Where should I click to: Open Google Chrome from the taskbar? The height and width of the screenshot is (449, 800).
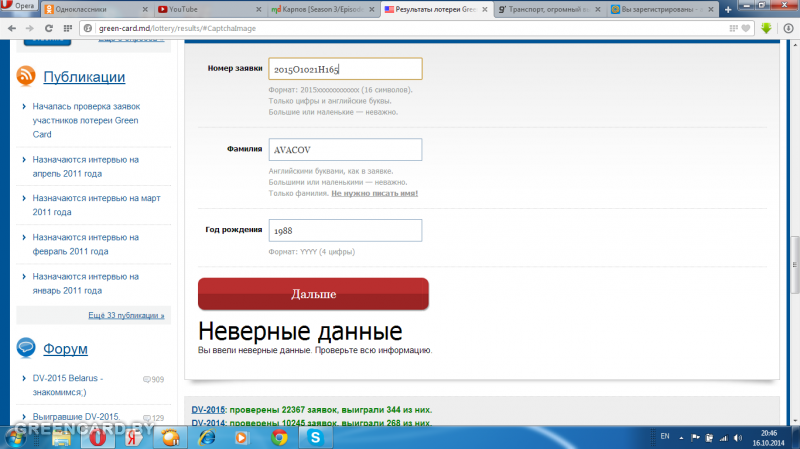(x=277, y=437)
